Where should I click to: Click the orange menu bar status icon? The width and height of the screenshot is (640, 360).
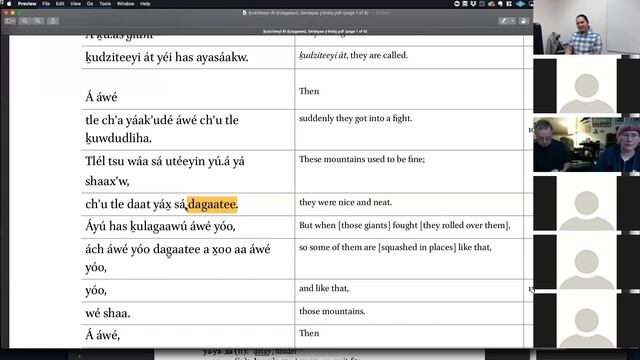click(x=491, y=4)
